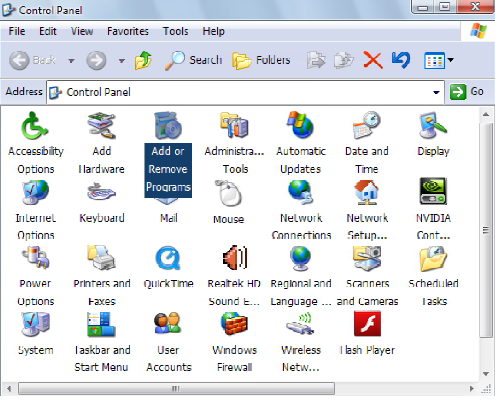Open the Edit menu
The width and height of the screenshot is (501, 400).
48,31
